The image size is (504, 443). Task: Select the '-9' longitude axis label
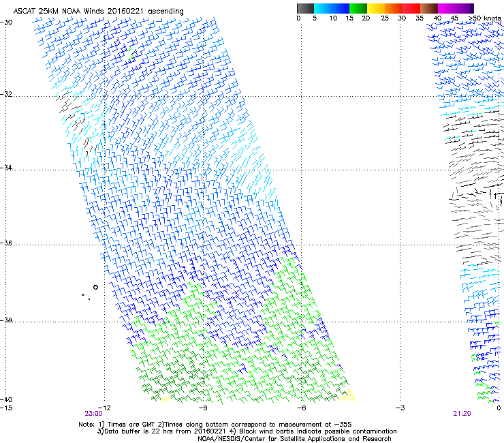click(203, 408)
